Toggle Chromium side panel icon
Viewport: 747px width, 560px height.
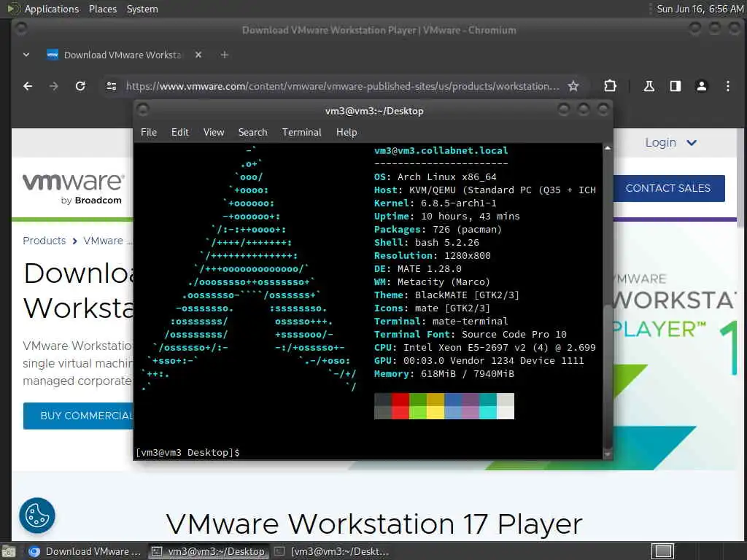pos(675,86)
